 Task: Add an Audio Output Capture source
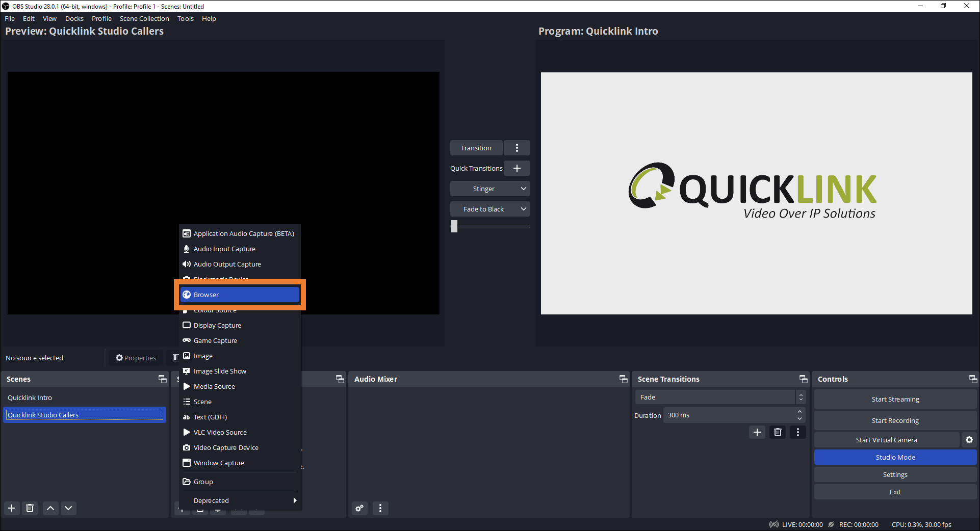point(240,264)
